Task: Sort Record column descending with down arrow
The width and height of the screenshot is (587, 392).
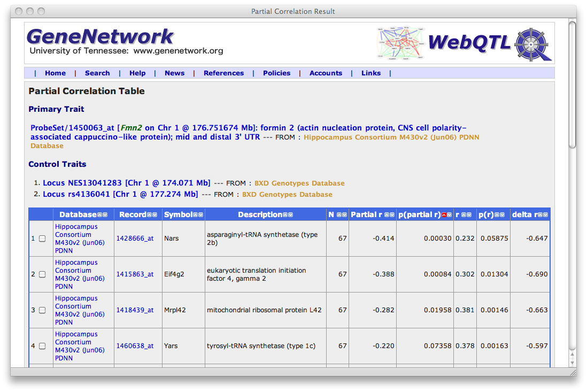Action: click(x=155, y=215)
